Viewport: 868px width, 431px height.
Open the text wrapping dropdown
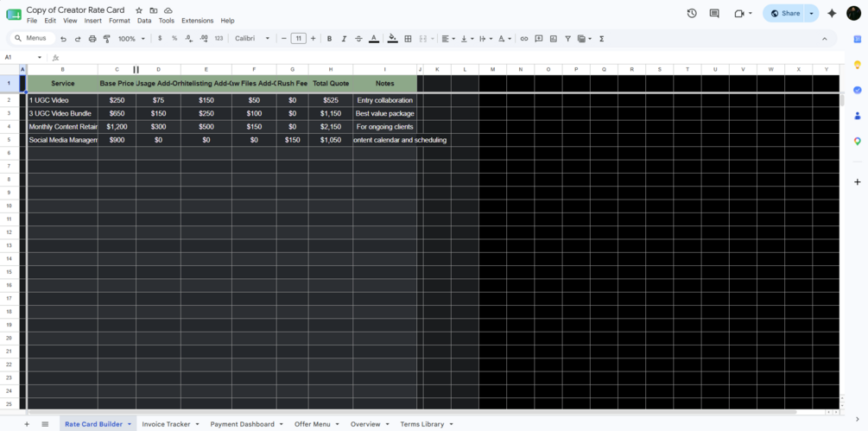(x=485, y=39)
